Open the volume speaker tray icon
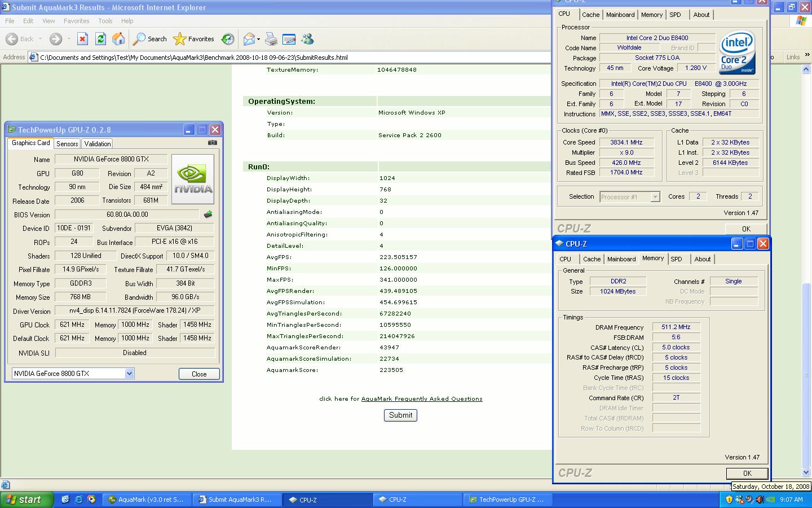The height and width of the screenshot is (508, 812). [760, 500]
